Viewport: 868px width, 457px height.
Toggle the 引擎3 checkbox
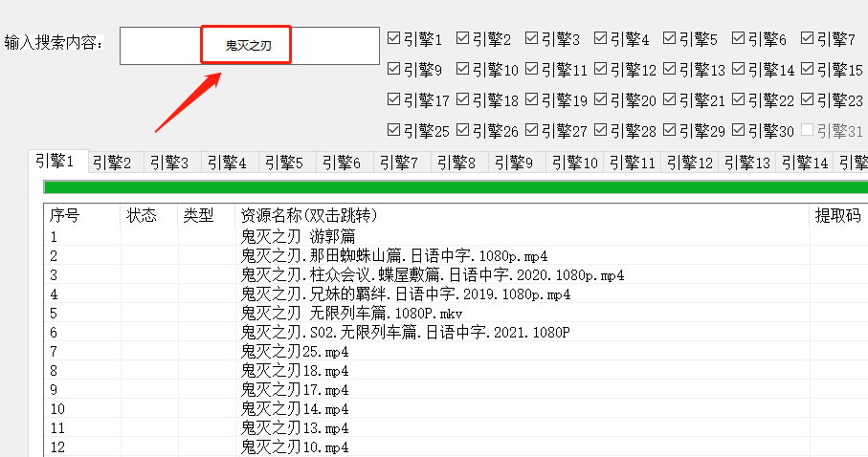[x=531, y=38]
